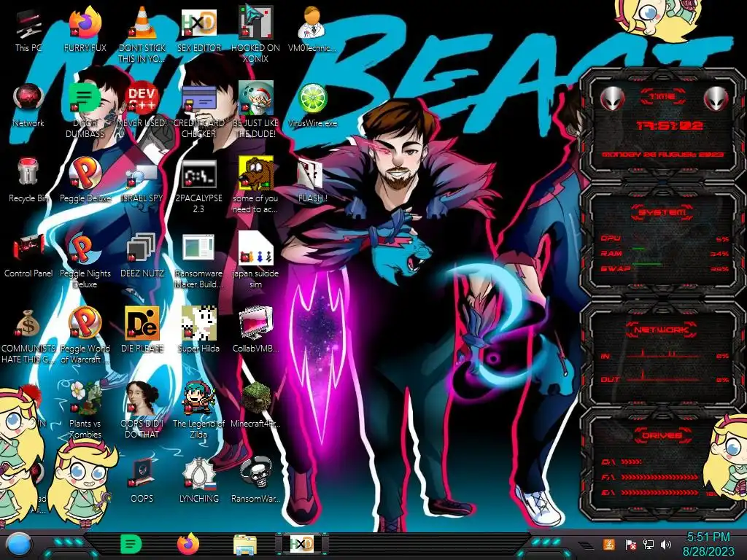The image size is (747, 560).
Task: Select the OOPS headphone icon
Action: (x=142, y=473)
